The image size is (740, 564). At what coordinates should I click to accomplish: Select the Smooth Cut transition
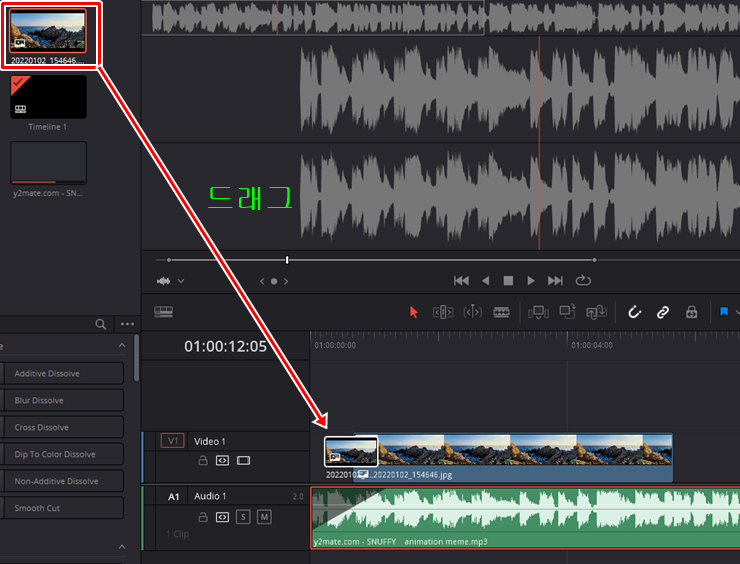[63, 508]
